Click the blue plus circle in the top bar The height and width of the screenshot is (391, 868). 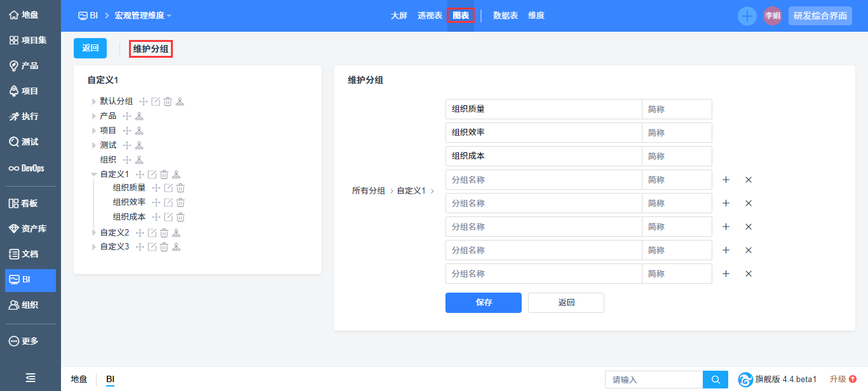[747, 16]
